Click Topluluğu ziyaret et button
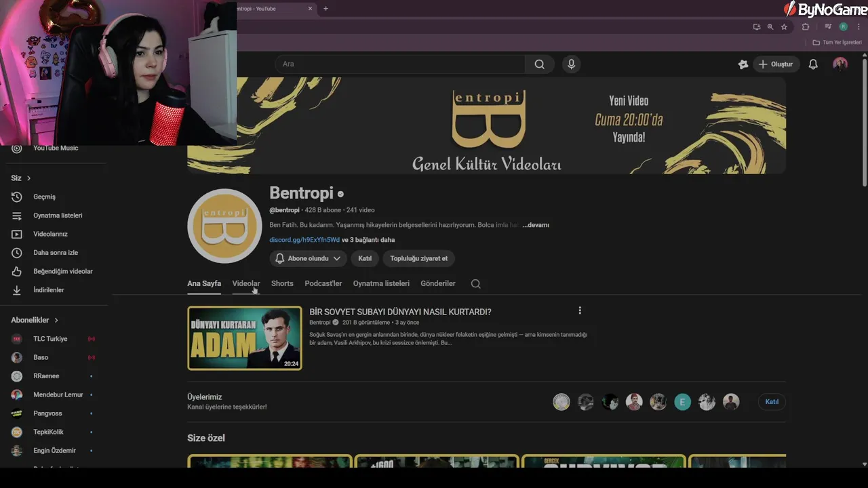 419,258
